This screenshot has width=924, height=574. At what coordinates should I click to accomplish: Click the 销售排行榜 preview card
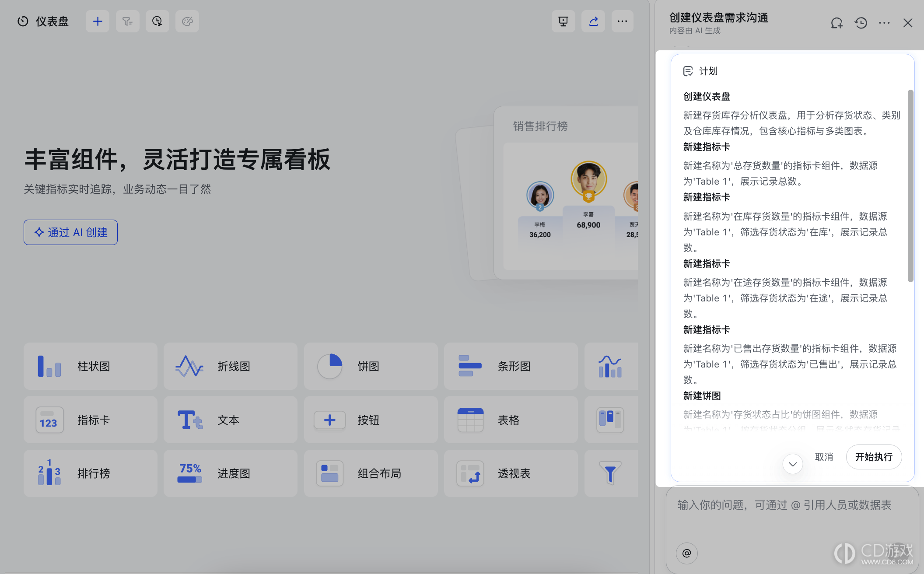coord(566,192)
